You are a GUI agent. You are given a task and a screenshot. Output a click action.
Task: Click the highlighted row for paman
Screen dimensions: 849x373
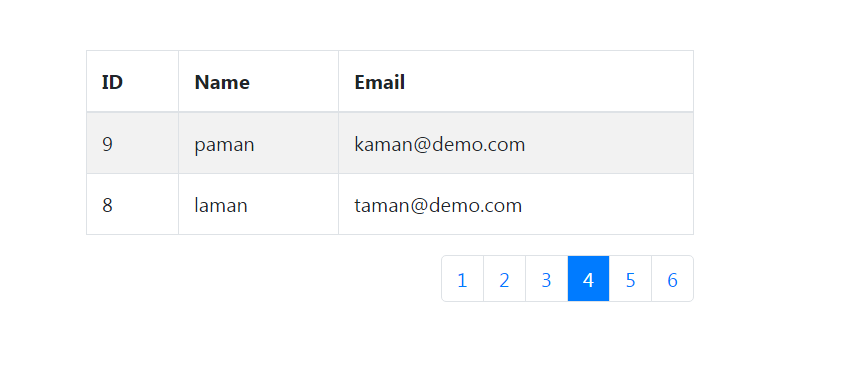point(390,143)
